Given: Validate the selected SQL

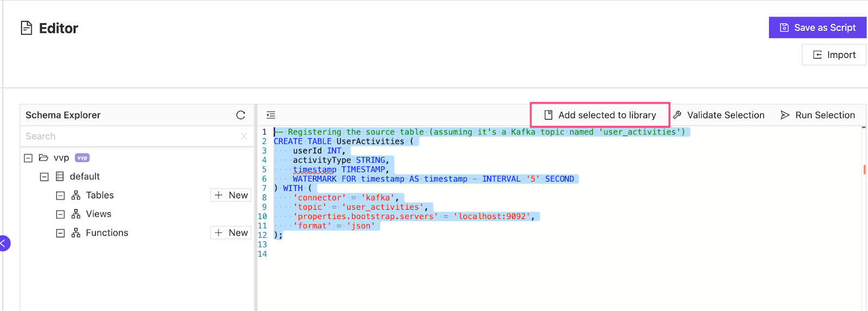Looking at the screenshot, I should pos(719,115).
